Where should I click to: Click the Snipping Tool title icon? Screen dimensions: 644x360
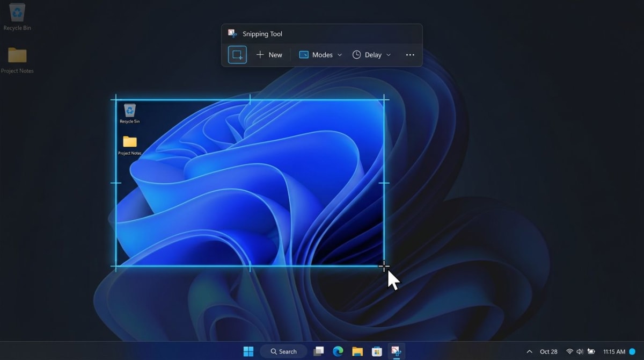point(232,34)
